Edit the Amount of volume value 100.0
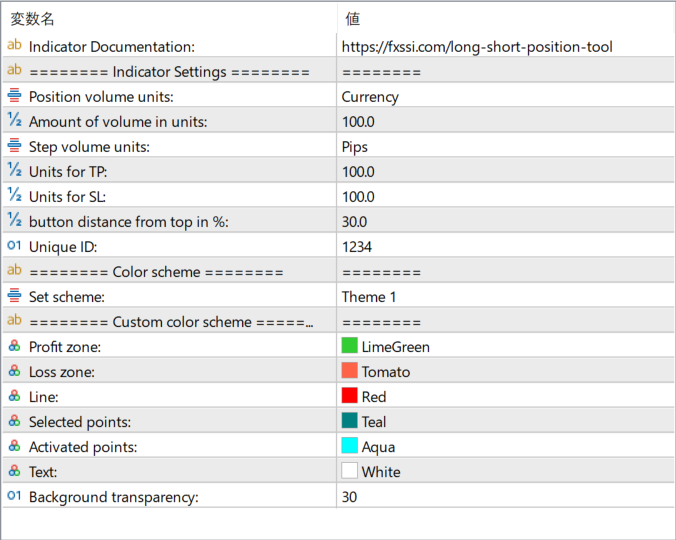Screen dimensions: 676x540 (358, 122)
